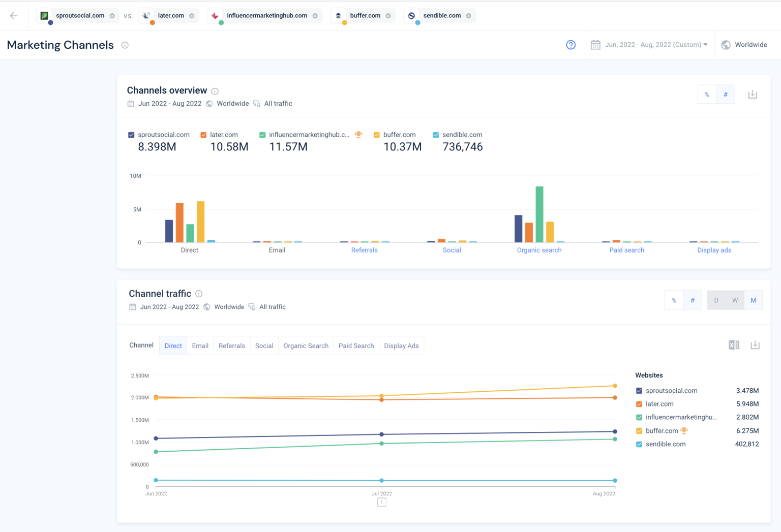Click the later.com favicon in header
Viewport: 781px width, 532px height.
[146, 16]
